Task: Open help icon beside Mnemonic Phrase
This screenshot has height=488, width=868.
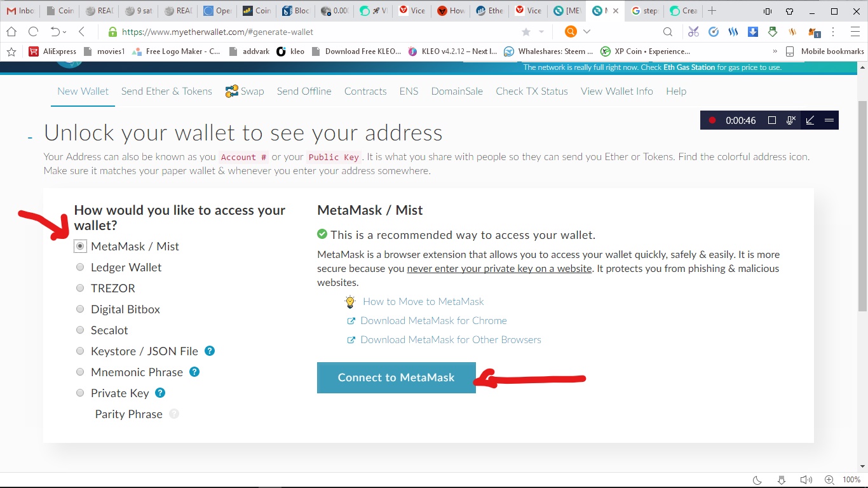Action: click(x=194, y=372)
